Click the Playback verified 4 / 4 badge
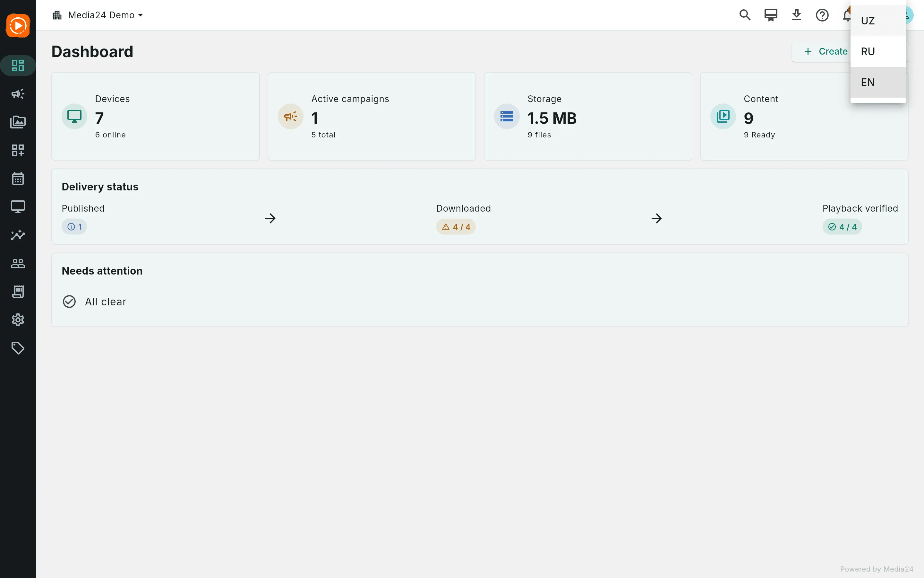This screenshot has height=578, width=924. pyautogui.click(x=842, y=227)
